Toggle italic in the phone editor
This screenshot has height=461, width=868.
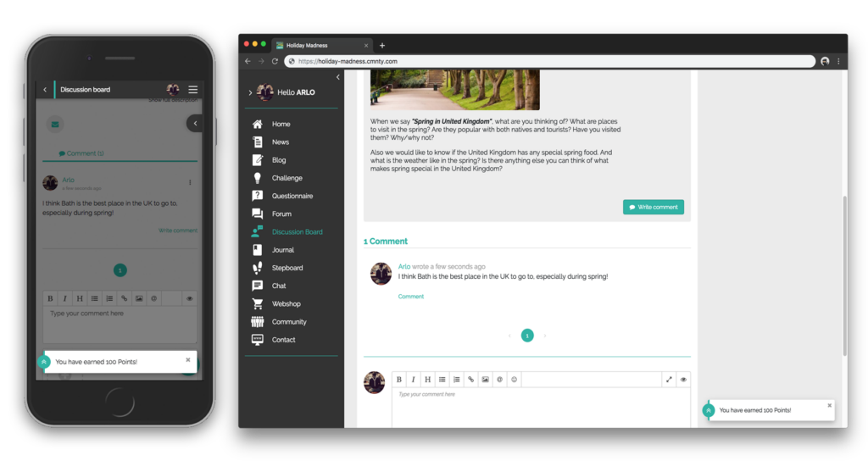(x=64, y=298)
